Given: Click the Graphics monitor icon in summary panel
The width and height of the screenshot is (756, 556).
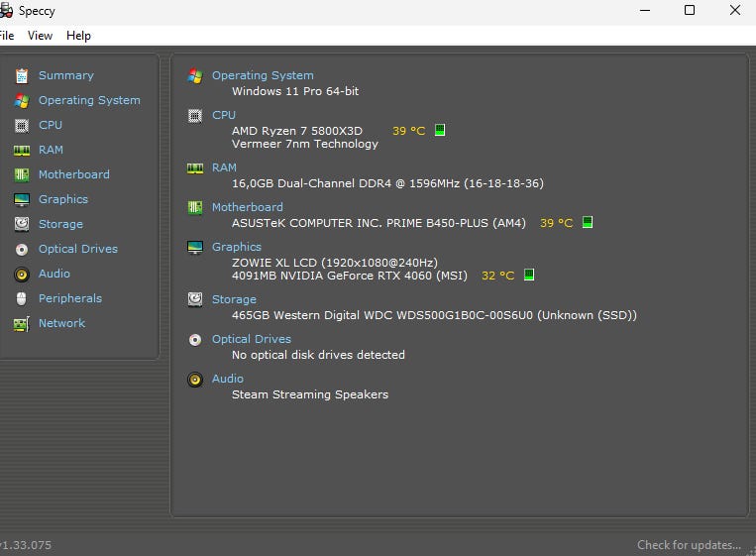Looking at the screenshot, I should [195, 248].
